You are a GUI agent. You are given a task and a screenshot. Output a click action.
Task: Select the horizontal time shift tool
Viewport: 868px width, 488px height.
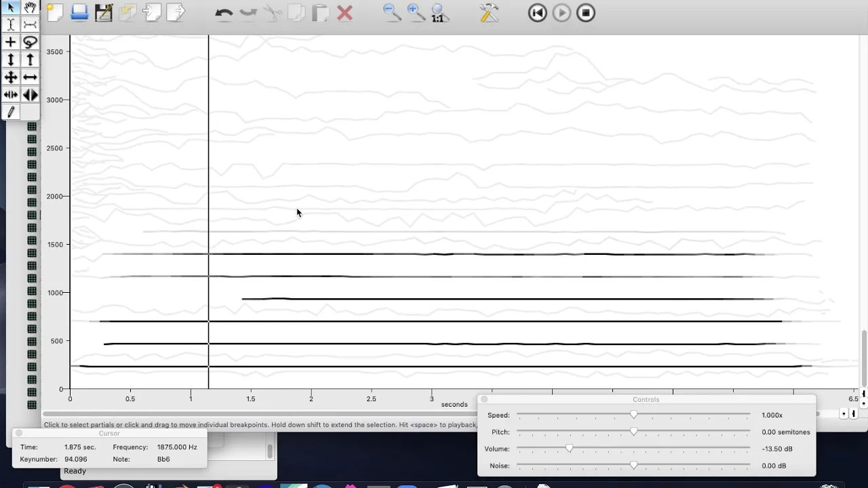30,77
